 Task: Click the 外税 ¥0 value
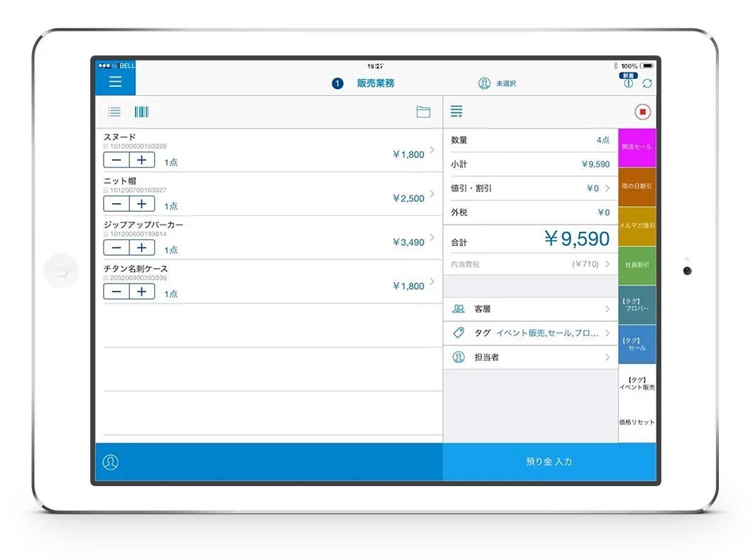(x=604, y=212)
